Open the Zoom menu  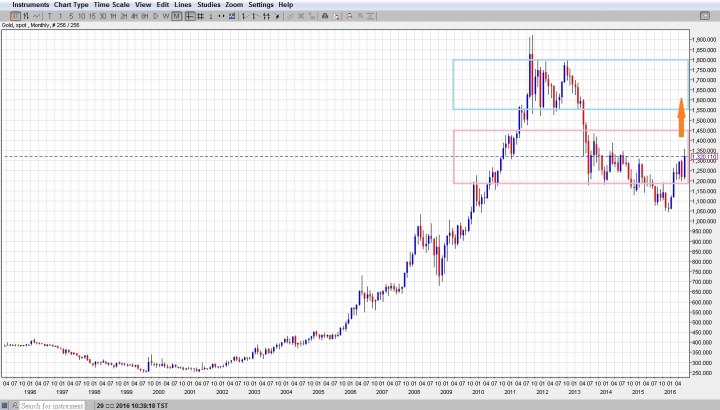point(234,5)
